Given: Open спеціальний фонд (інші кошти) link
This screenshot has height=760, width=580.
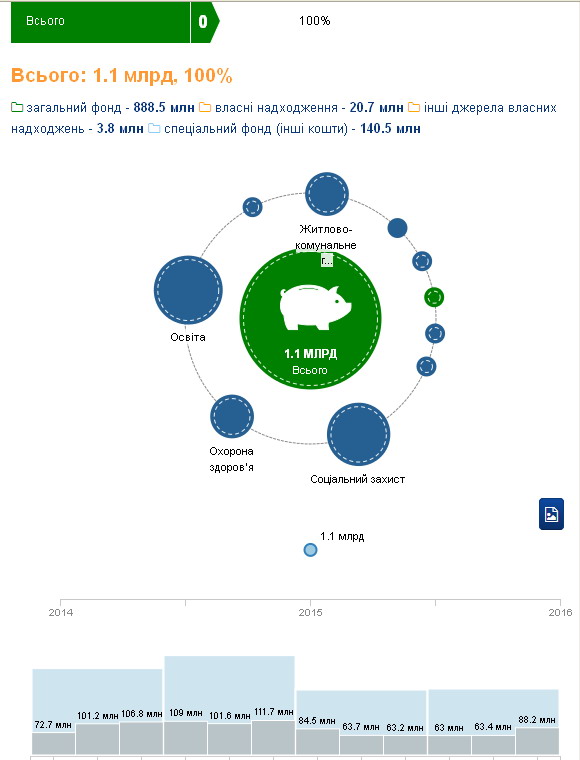Looking at the screenshot, I should [x=284, y=128].
